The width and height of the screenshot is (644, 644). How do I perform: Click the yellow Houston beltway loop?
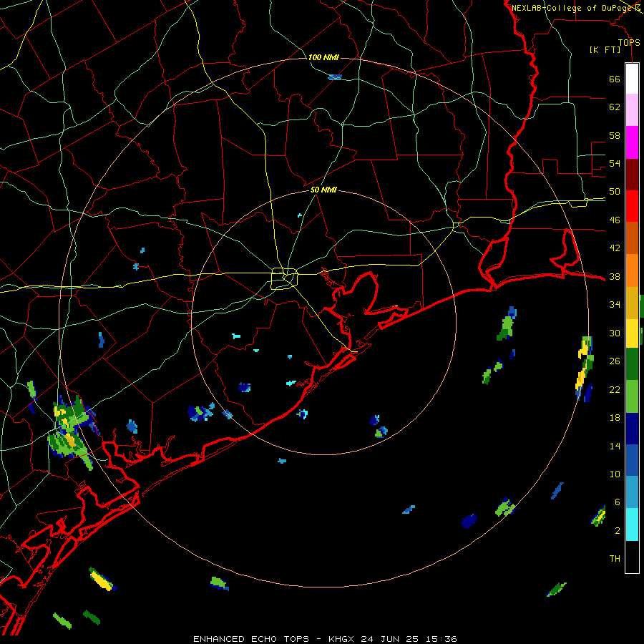pos(285,278)
